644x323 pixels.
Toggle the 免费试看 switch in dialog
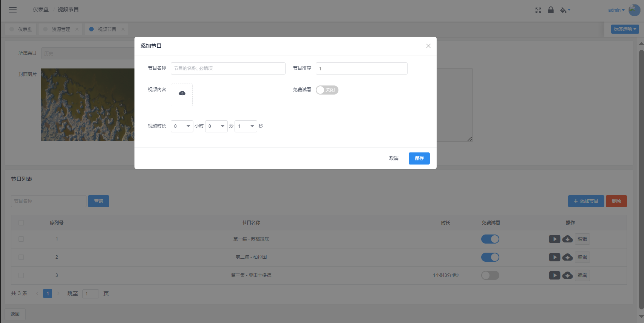click(327, 90)
